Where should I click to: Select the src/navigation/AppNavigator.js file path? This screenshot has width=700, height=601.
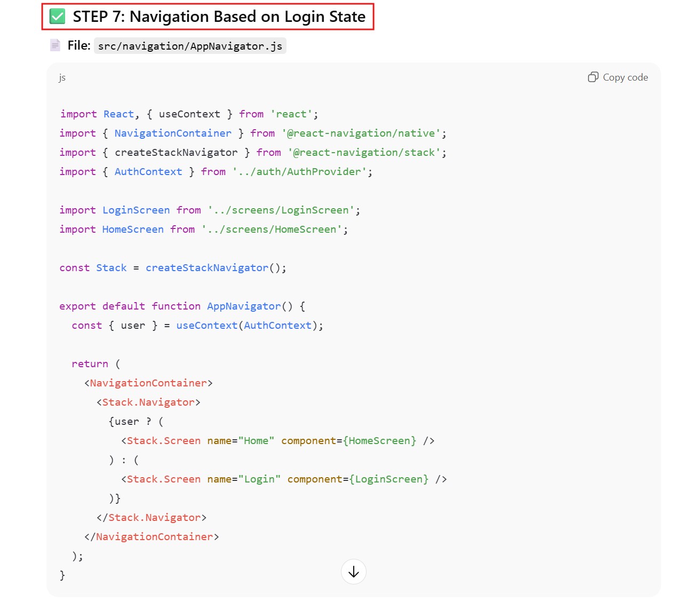click(x=190, y=46)
